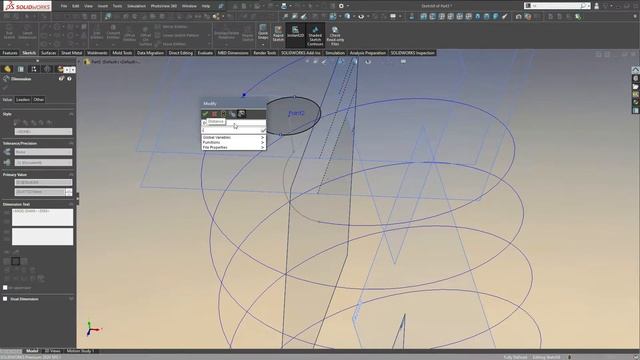640x360 pixels.
Task: Switch to the 3D Views bottom tab
Action: coord(52,351)
